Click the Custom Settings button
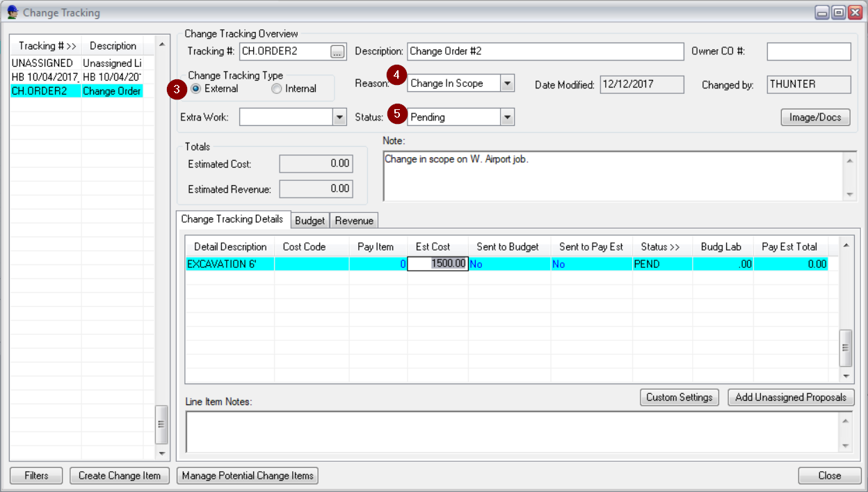Viewport: 868px width, 492px height. coord(679,397)
